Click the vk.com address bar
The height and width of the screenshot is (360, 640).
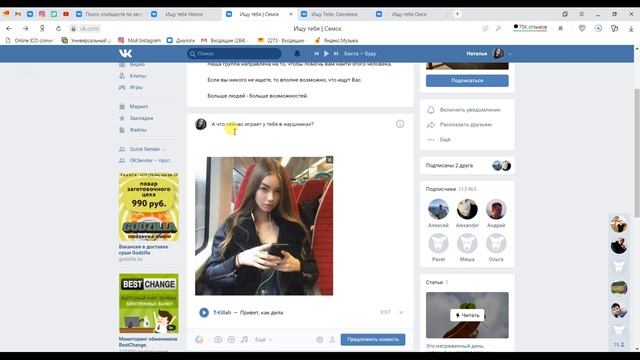click(x=90, y=29)
